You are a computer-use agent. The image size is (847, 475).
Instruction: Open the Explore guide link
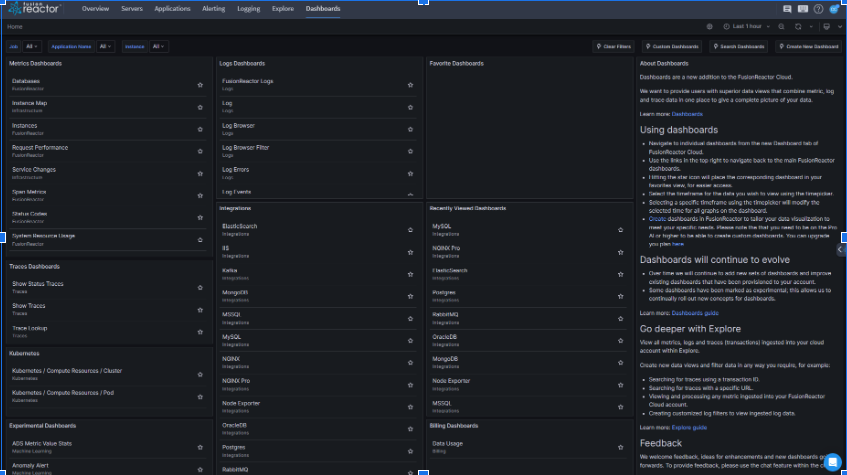click(689, 427)
